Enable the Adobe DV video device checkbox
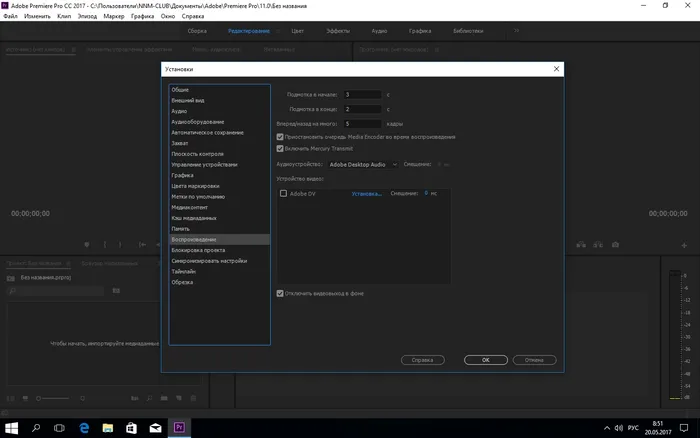 tap(283, 193)
